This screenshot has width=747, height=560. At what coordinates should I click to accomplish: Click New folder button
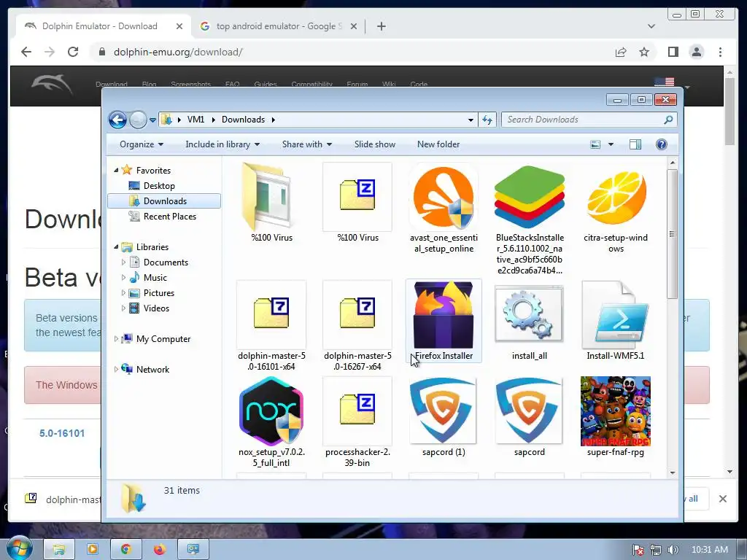coord(438,144)
